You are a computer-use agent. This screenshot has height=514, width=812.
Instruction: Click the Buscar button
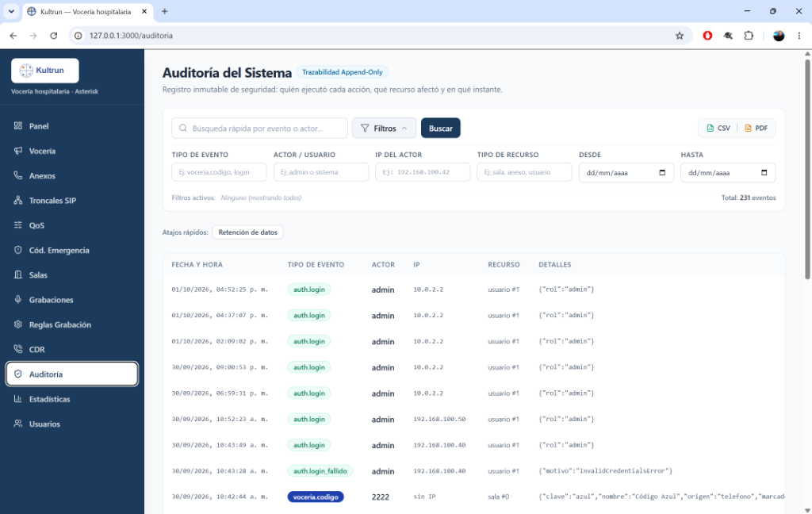click(440, 128)
